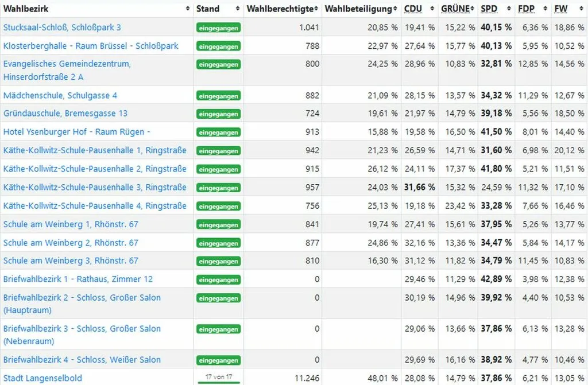Click 32,16 % CDU value
Screen dimensions: 588x385
click(x=420, y=243)
